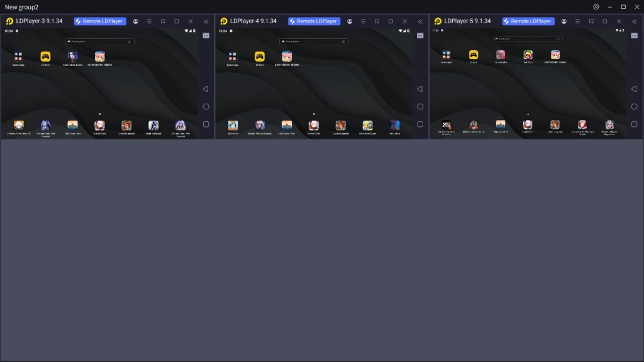Collapse LDPlayer-3 toolbar using double-arrow chevron
Image resolution: width=644 pixels, height=362 pixels.
click(x=206, y=21)
